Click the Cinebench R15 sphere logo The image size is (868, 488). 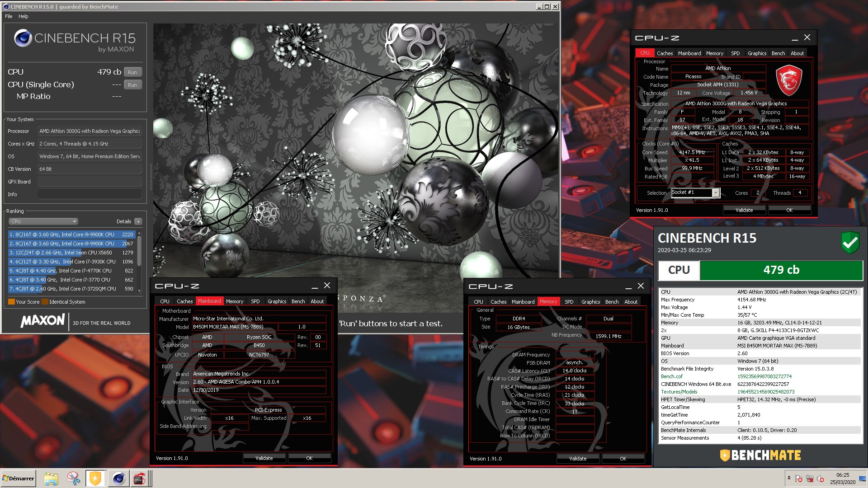(x=23, y=38)
